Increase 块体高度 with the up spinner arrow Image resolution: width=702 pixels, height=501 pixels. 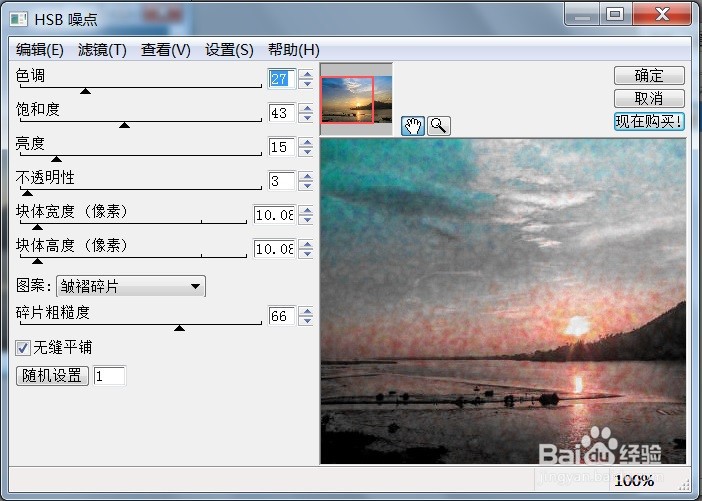coord(307,244)
